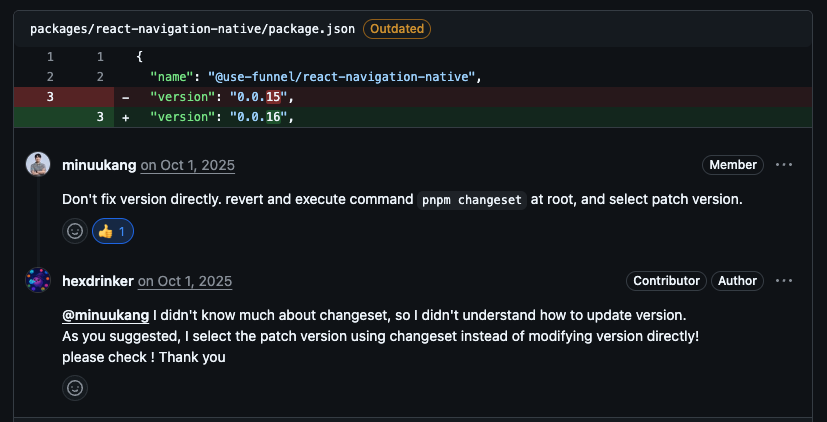Open hexdrinker's profile avatar
Viewport: 827px width, 422px height.
pos(38,281)
